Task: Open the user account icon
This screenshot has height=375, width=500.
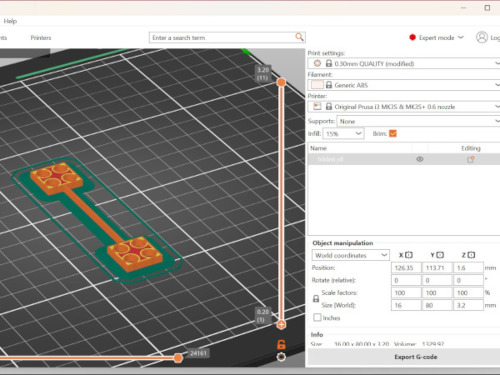Action: coord(482,37)
